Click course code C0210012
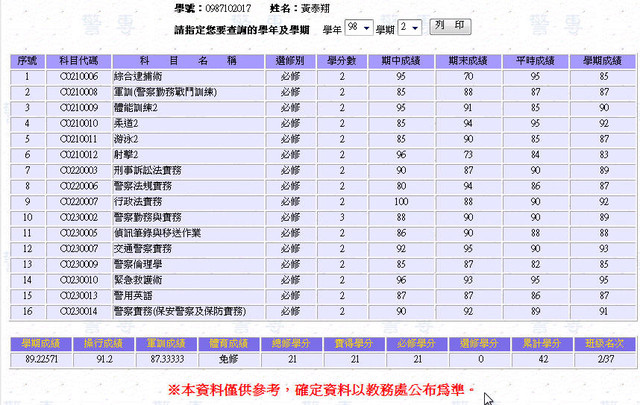 [79, 155]
